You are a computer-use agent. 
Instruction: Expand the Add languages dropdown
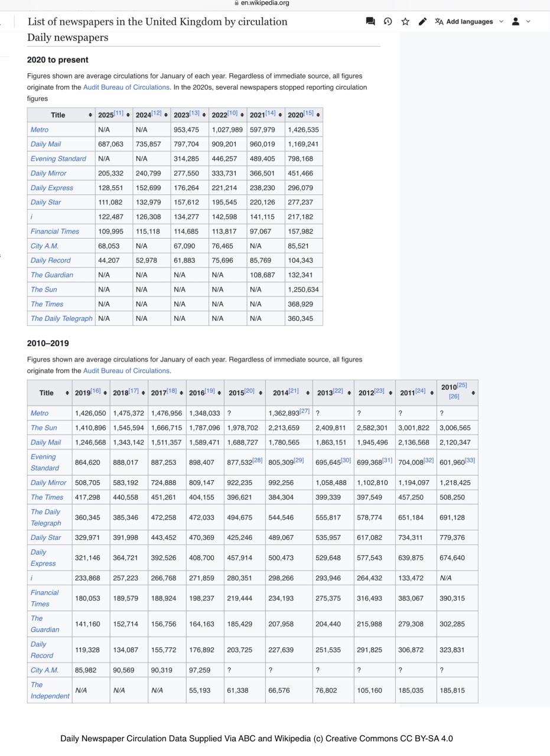[x=502, y=22]
